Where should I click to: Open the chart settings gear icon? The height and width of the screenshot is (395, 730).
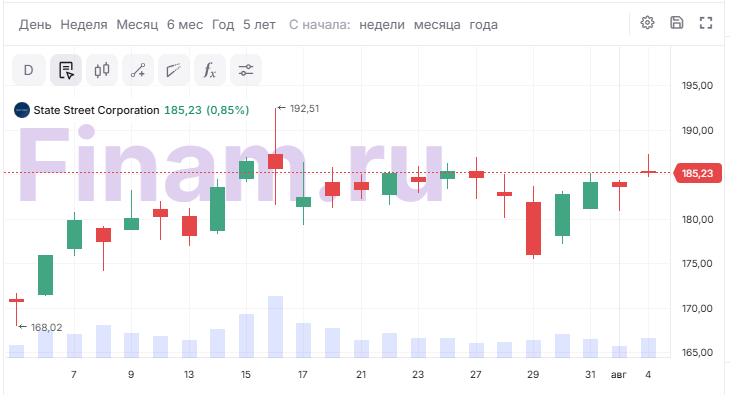click(647, 22)
